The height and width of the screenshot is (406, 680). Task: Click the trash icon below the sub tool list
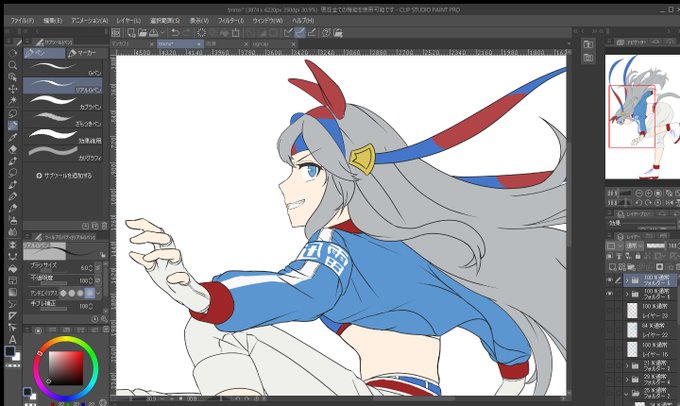click(x=104, y=226)
